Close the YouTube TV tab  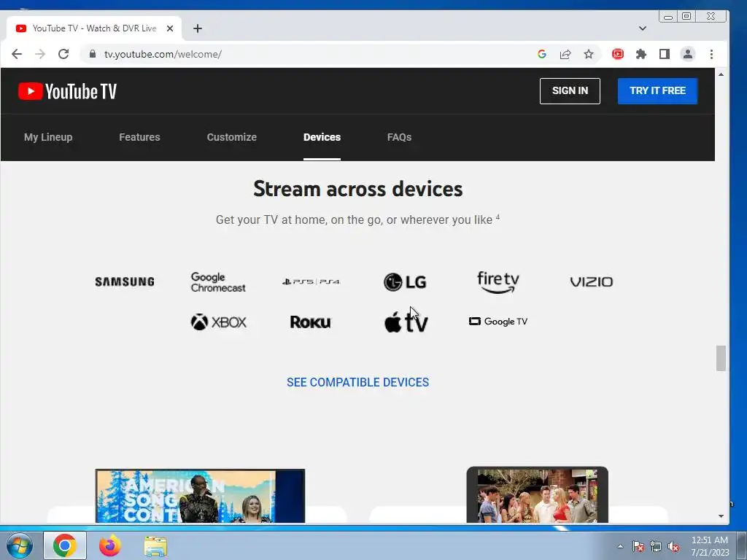[169, 28]
